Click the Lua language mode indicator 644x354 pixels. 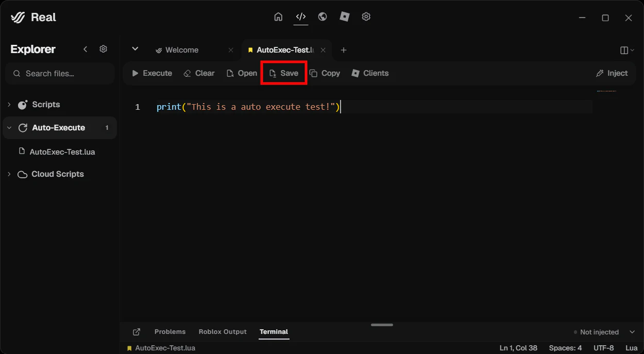tap(632, 348)
